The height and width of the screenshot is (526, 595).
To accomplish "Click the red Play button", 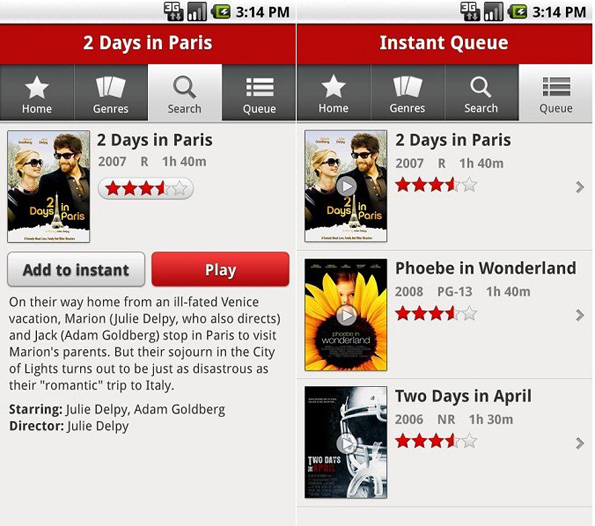I will [220, 269].
